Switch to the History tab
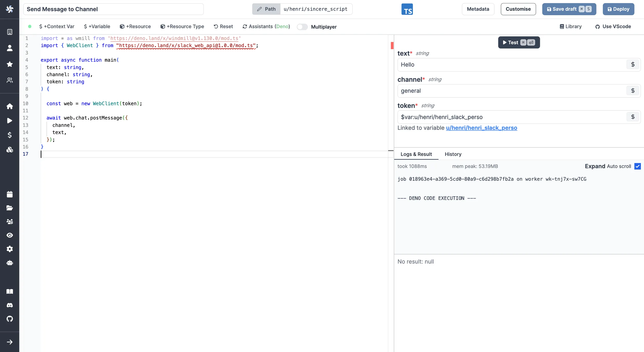Screen dimensions: 644x352 (453, 154)
